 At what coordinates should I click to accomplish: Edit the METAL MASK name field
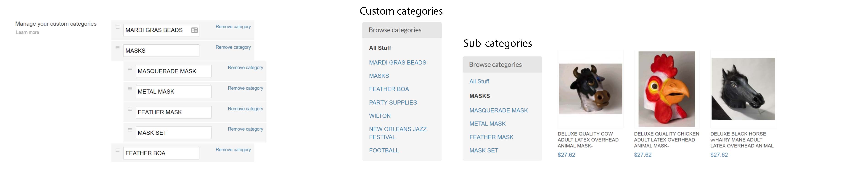(x=174, y=92)
